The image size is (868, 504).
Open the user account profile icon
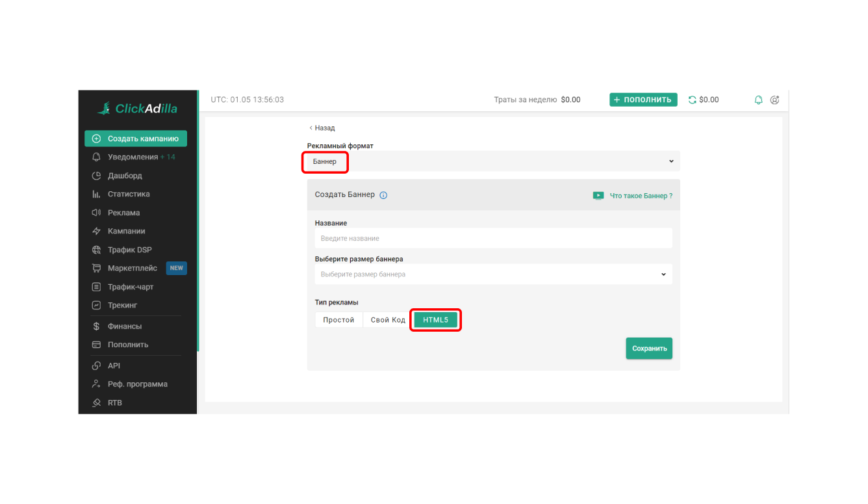coord(774,100)
